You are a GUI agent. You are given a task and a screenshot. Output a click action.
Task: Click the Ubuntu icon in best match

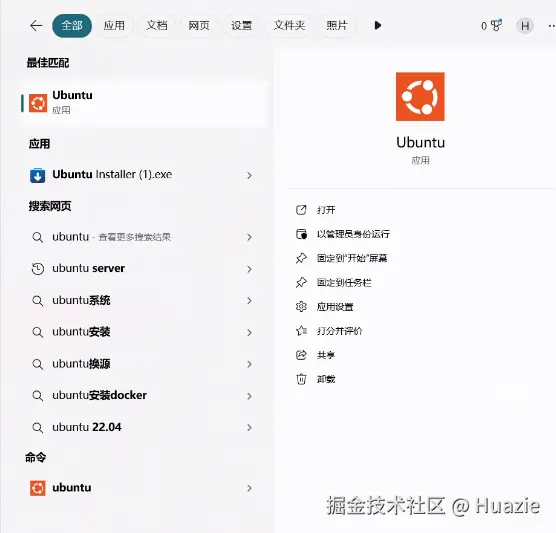coord(38,103)
